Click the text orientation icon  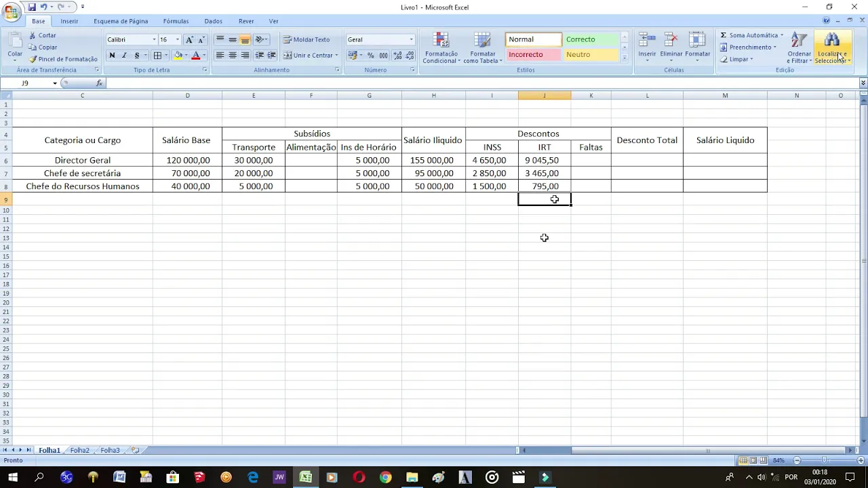(x=261, y=40)
